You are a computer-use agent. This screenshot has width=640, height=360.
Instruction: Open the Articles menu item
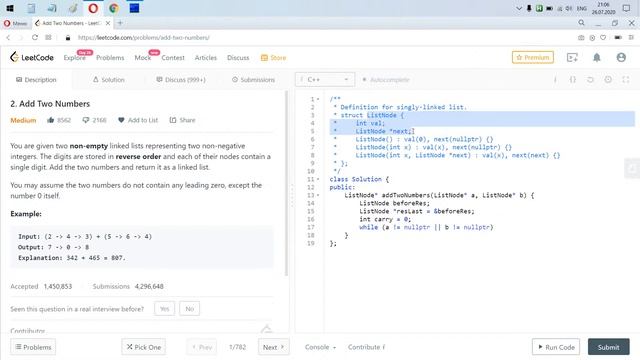pos(206,58)
